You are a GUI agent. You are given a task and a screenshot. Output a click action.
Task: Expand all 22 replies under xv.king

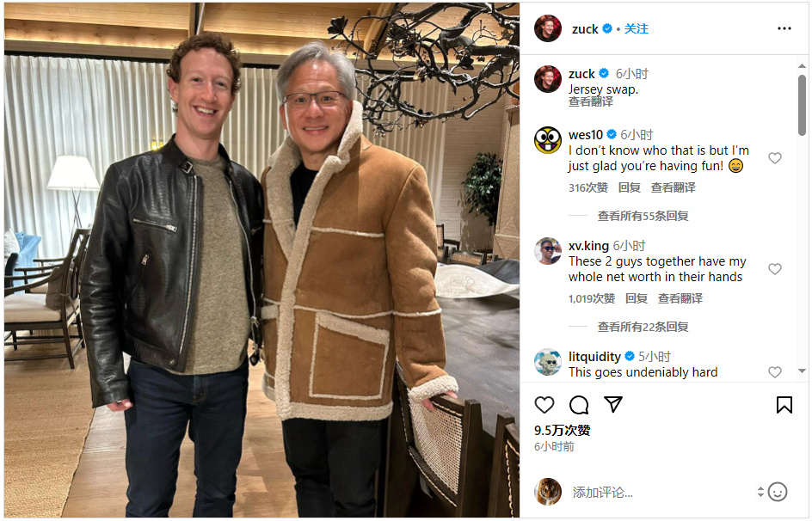pyautogui.click(x=643, y=327)
